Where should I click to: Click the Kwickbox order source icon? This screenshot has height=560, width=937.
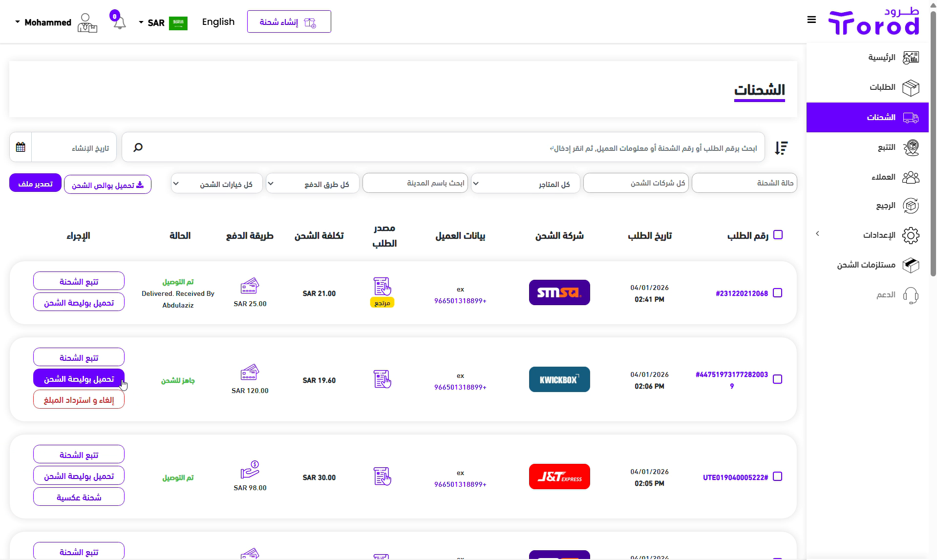382,379
